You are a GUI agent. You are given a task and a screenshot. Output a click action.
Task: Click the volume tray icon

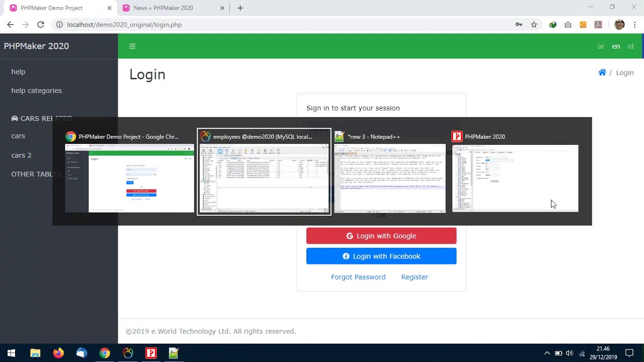(x=569, y=353)
